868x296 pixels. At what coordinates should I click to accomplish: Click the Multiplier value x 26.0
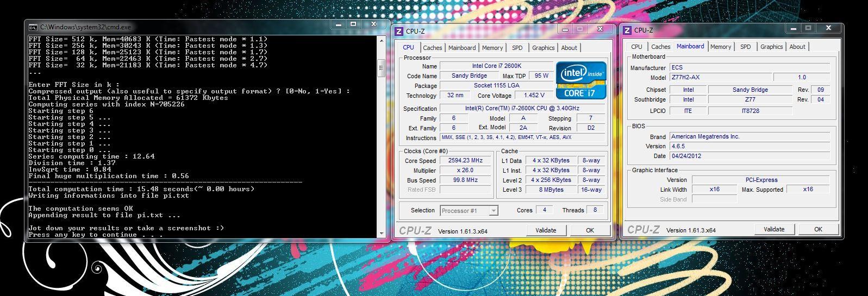[465, 171]
